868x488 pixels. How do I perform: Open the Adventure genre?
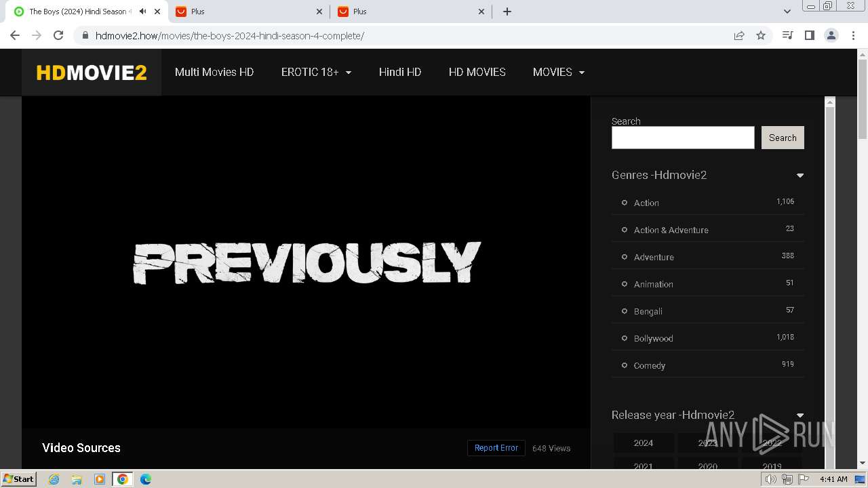(654, 257)
